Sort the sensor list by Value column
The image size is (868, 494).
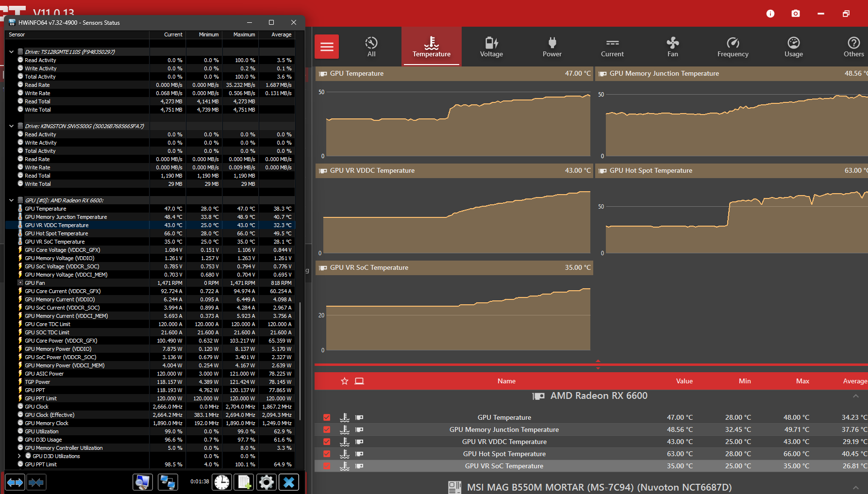tap(684, 381)
